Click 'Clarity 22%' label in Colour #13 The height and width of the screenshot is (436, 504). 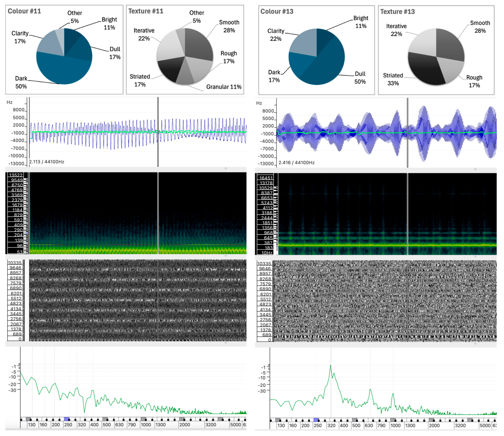276,35
